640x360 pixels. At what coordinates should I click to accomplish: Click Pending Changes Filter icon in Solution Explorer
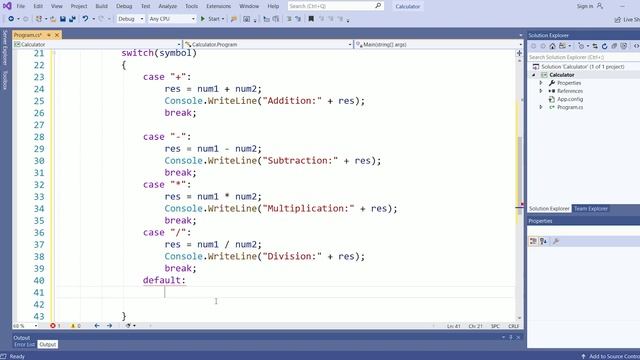[581, 46]
